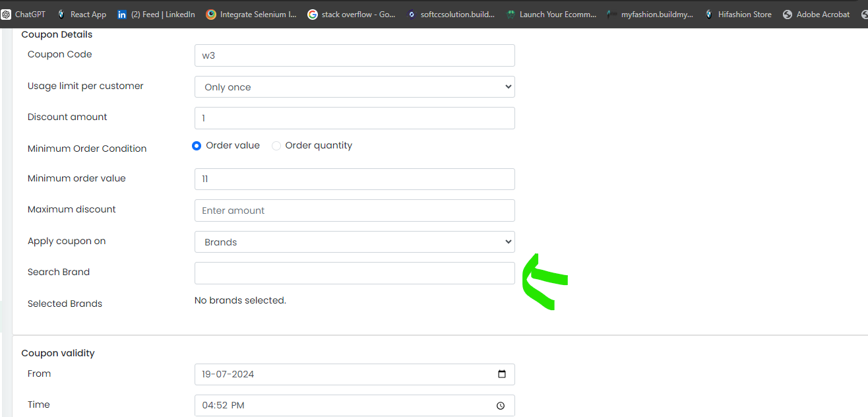Click the Coupon validity heading
The height and width of the screenshot is (417, 868).
point(58,353)
